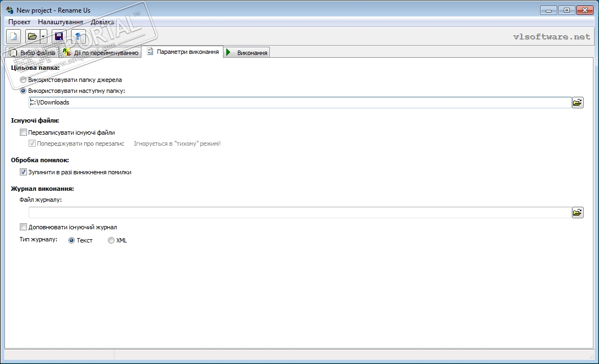
Task: Browse for log file icon
Action: click(x=578, y=213)
